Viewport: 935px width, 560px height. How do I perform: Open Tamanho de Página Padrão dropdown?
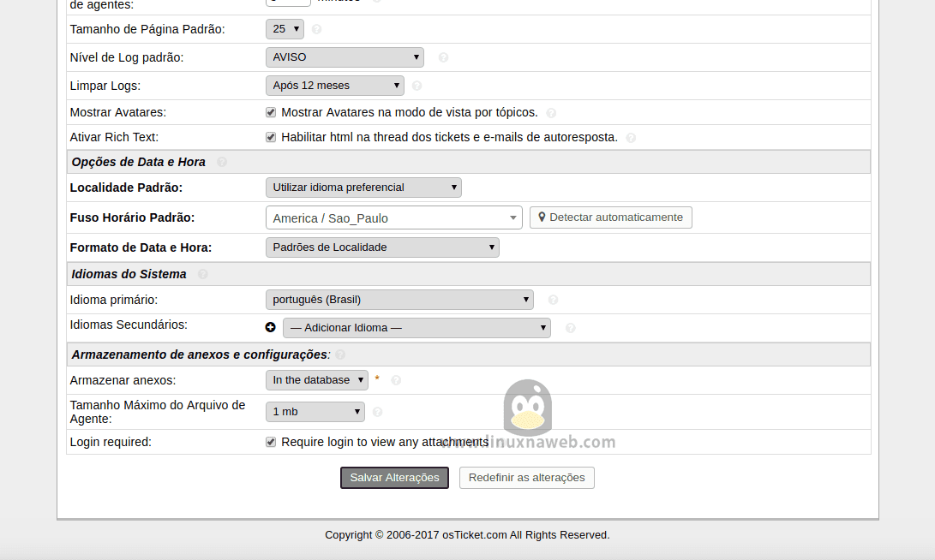pyautogui.click(x=285, y=29)
